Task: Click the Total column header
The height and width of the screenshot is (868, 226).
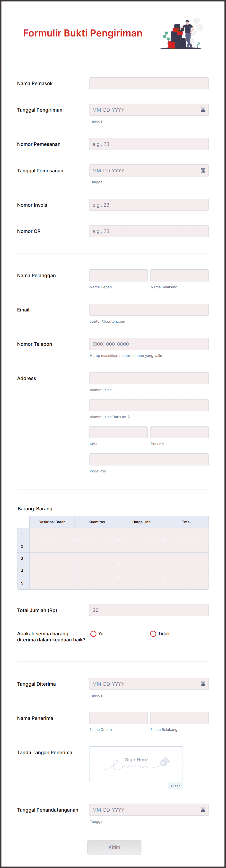Action: (x=186, y=522)
